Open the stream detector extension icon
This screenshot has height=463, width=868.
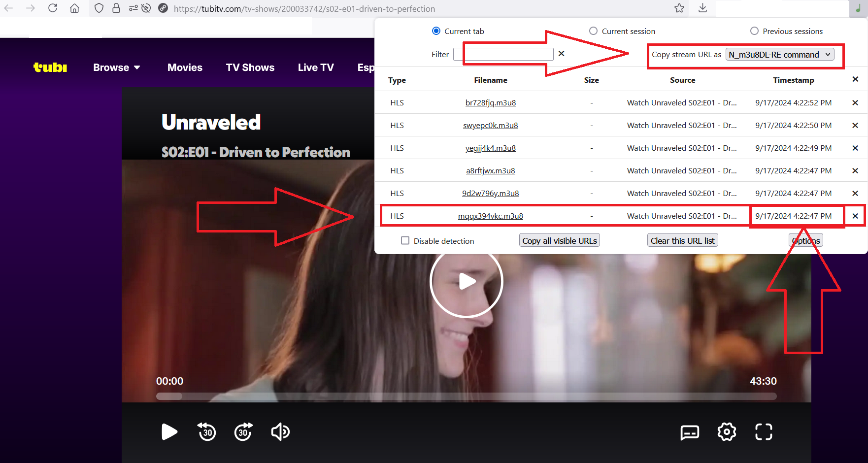858,8
